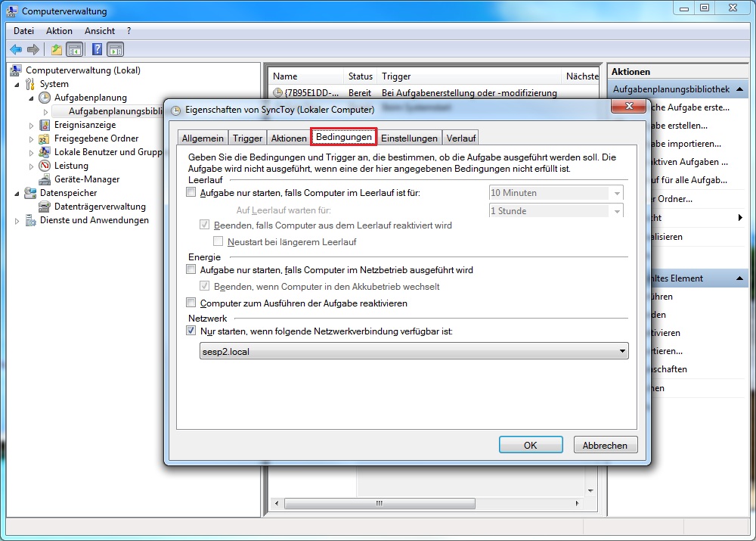The image size is (756, 541).
Task: Open the ? help menu
Action: tap(129, 31)
